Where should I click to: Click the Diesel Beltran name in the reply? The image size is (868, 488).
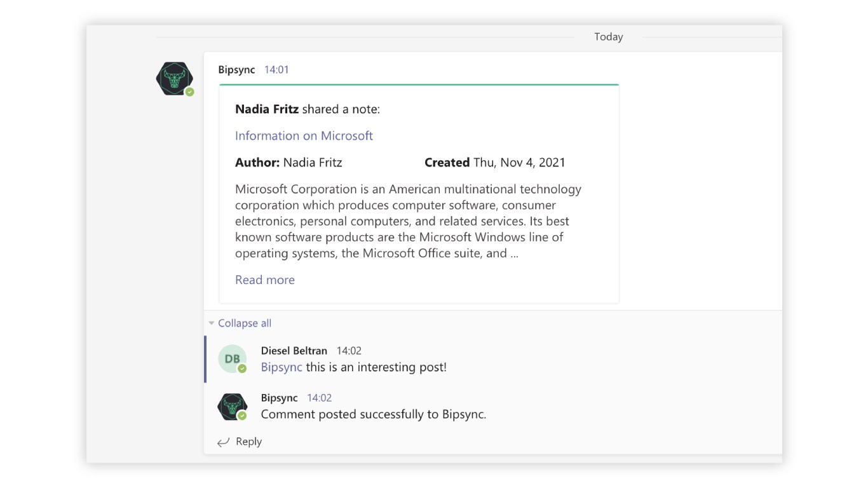pyautogui.click(x=294, y=351)
